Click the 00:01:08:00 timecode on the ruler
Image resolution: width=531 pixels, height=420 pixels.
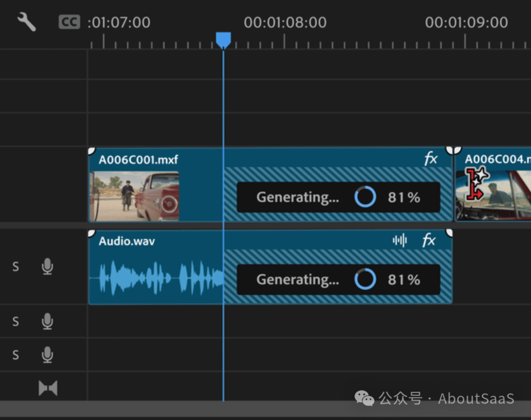pyautogui.click(x=285, y=22)
